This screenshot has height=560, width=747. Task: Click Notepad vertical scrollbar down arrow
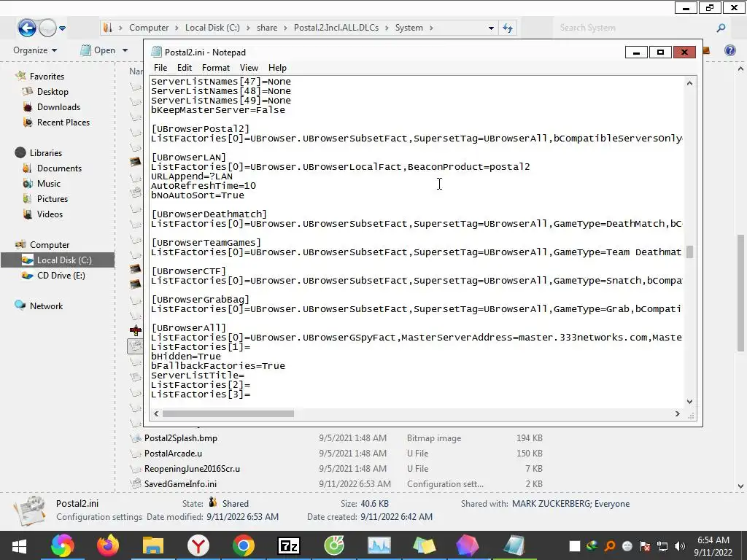pyautogui.click(x=689, y=402)
